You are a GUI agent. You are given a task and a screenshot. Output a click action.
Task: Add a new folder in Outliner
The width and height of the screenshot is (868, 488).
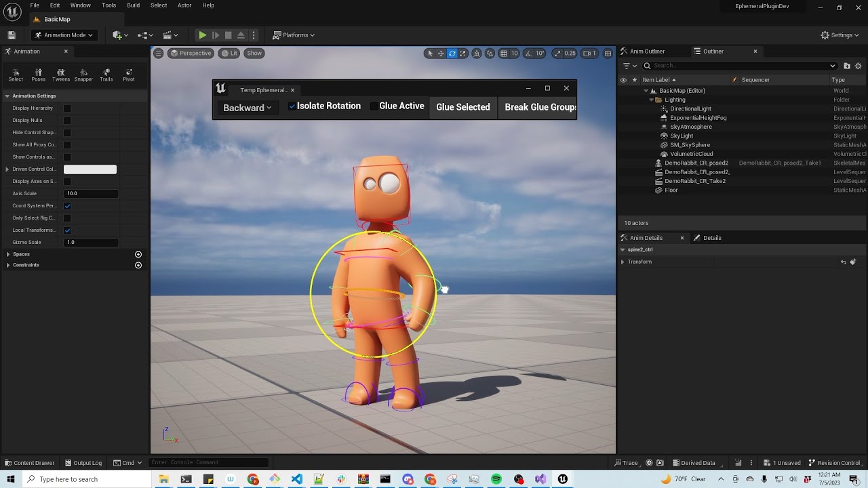847,66
